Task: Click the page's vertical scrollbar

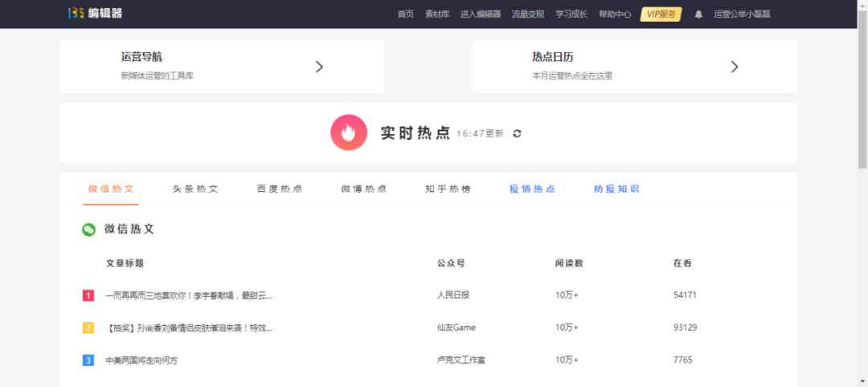Action: point(862,96)
